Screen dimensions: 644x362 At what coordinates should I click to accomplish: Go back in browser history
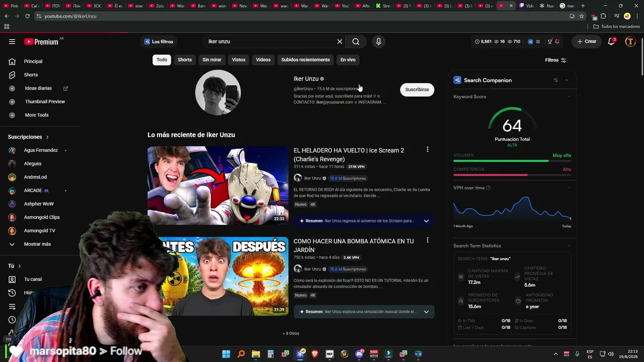7,16
